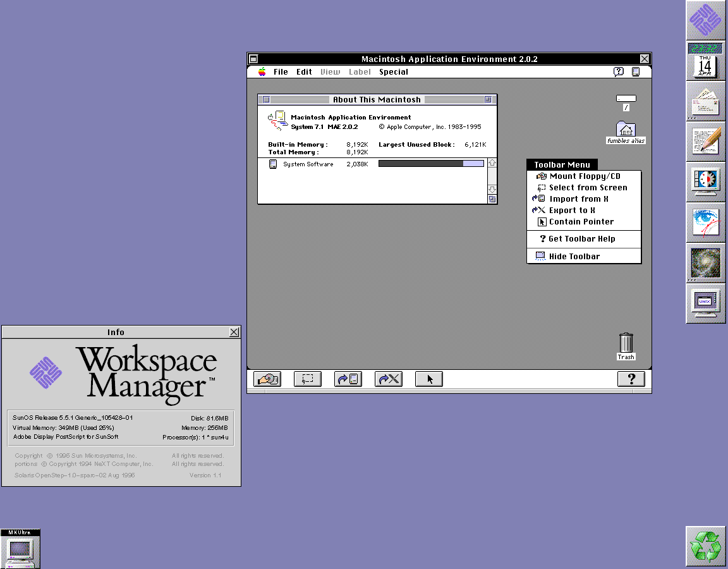Viewport: 728px width, 569px height.
Task: Open the UNIX terminal dock icon
Action: point(706,303)
